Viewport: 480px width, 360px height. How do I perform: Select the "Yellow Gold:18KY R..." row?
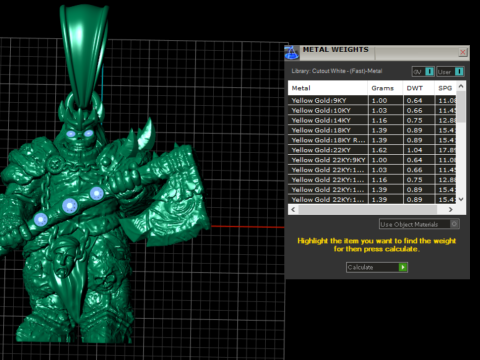click(x=372, y=140)
